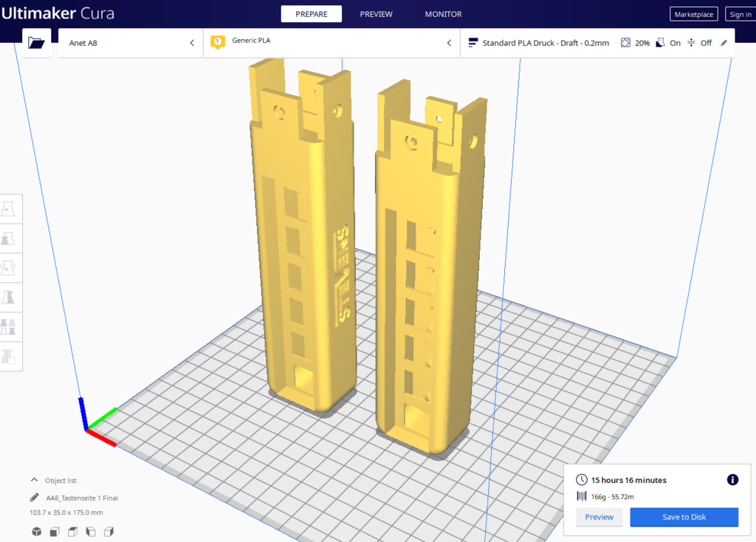
Task: Open the Per Model Settings tool
Action: (x=10, y=326)
